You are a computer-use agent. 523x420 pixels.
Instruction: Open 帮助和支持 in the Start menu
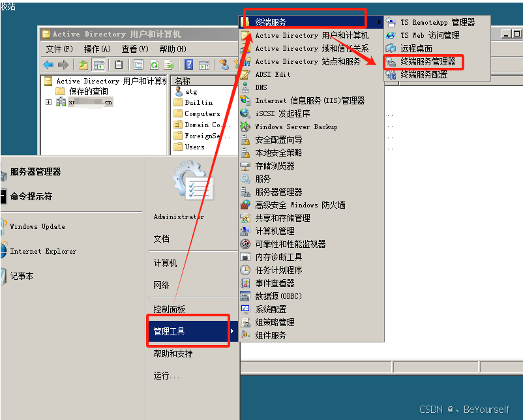click(173, 353)
